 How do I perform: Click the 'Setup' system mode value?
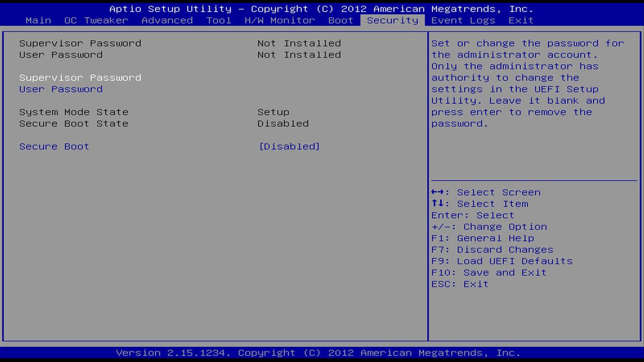pyautogui.click(x=273, y=113)
